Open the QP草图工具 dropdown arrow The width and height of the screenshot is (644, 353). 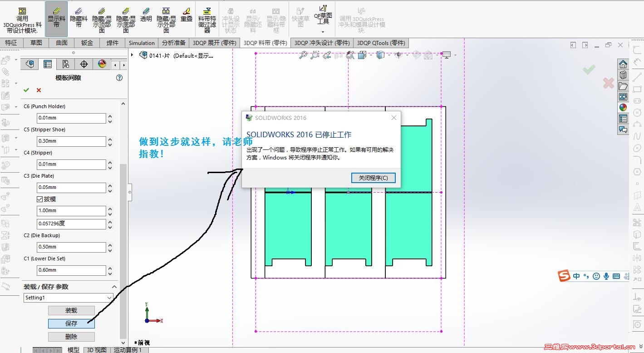[x=323, y=32]
